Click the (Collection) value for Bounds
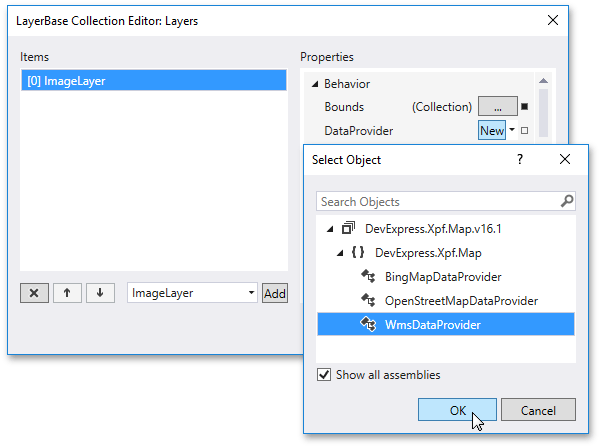The image size is (601, 448). click(x=442, y=107)
